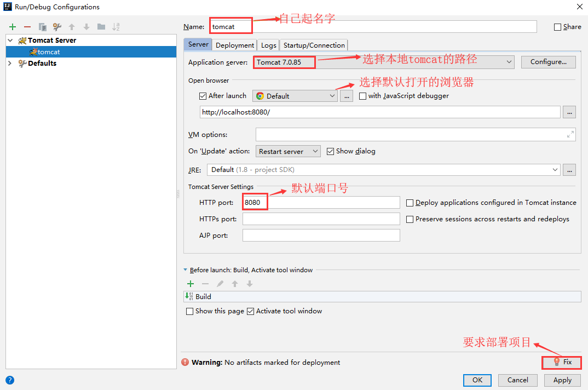Open URL options ellipsis button
The image size is (588, 390).
point(569,112)
